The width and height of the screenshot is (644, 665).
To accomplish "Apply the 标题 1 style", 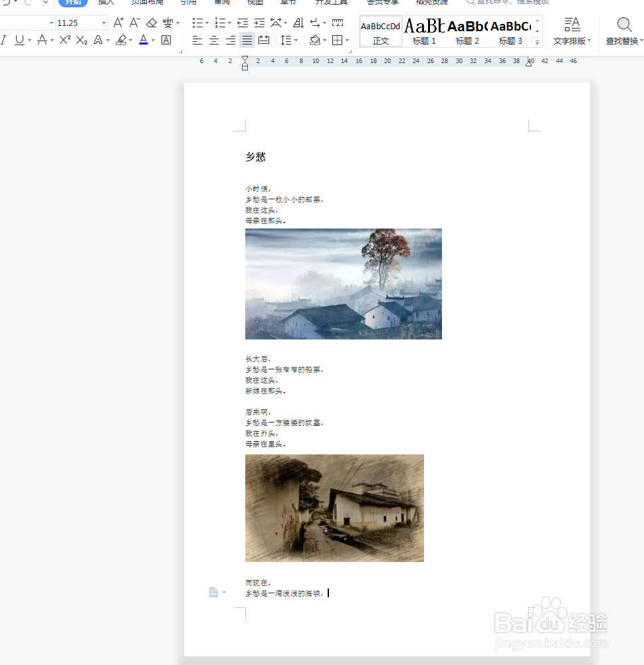I will point(424,31).
